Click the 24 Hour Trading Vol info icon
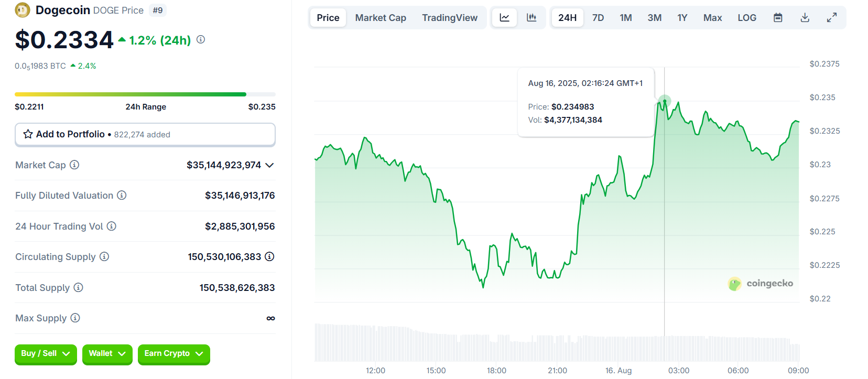Screen dimensions: 868x379 [x=112, y=226]
